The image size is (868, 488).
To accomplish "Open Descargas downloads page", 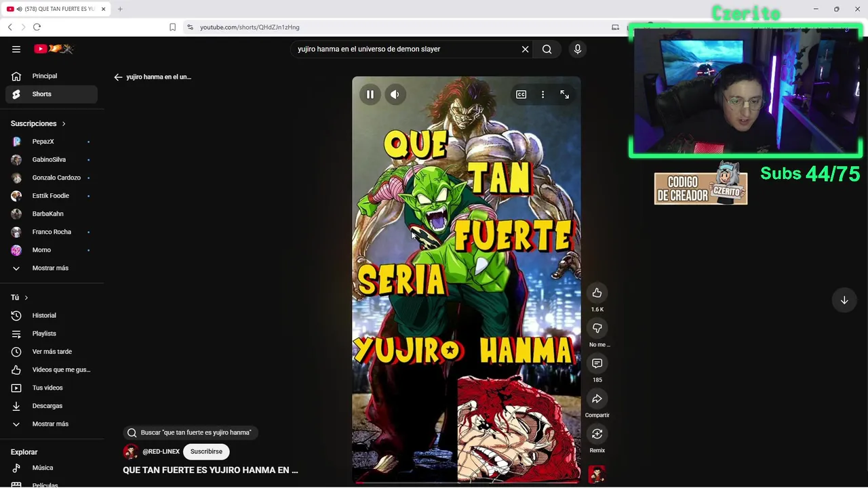I will pyautogui.click(x=52, y=406).
